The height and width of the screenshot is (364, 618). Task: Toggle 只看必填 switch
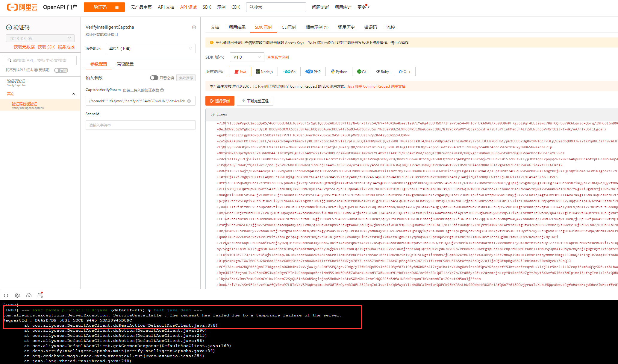(154, 78)
